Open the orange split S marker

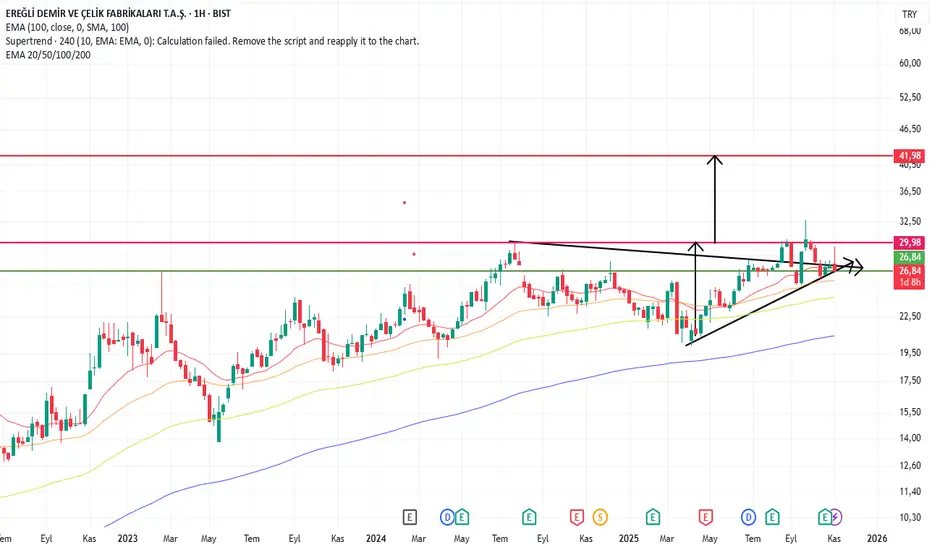tap(600, 517)
